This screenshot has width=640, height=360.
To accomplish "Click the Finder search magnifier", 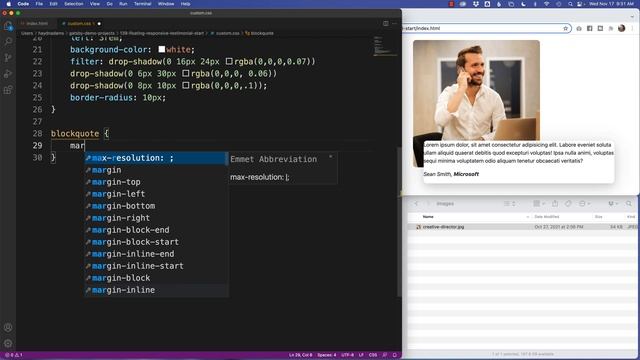I will click(629, 203).
